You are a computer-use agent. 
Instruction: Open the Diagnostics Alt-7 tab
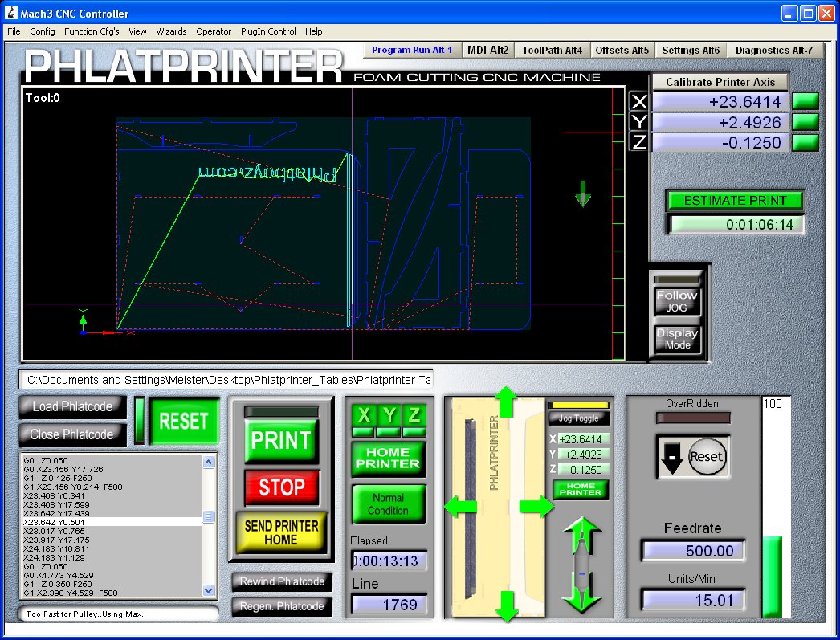tap(773, 50)
